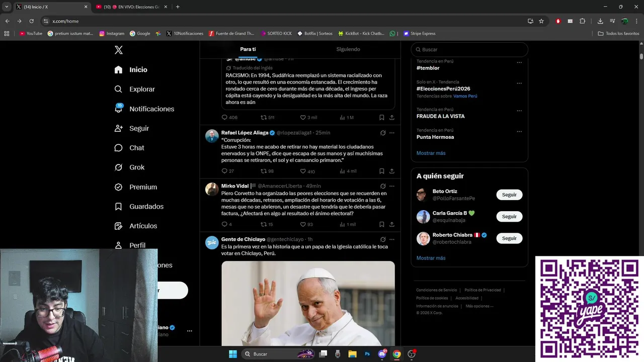Image resolution: width=644 pixels, height=362 pixels.
Task: Open Grok from the sidebar
Action: click(x=129, y=167)
